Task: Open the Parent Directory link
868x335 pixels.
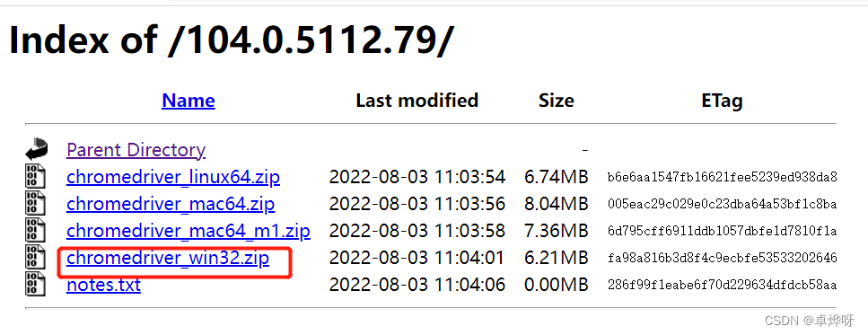Action: point(136,150)
